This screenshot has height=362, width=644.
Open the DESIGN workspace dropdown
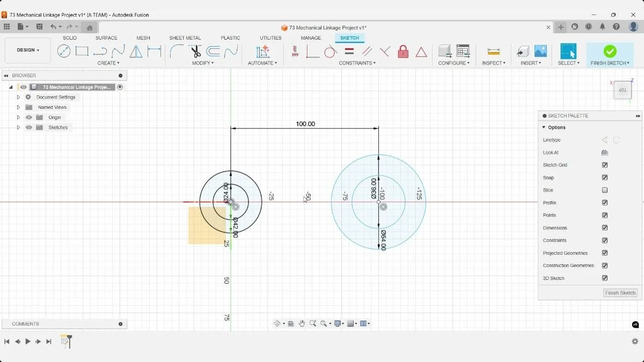(x=28, y=50)
